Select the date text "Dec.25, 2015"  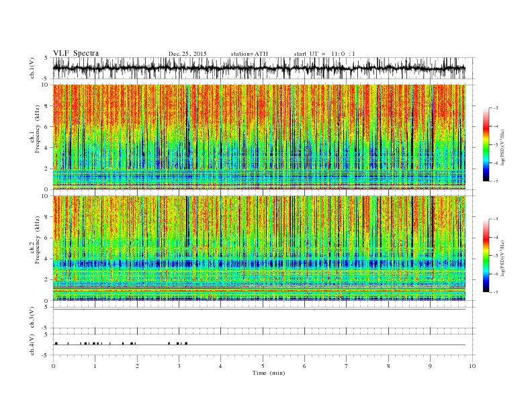coord(187,54)
